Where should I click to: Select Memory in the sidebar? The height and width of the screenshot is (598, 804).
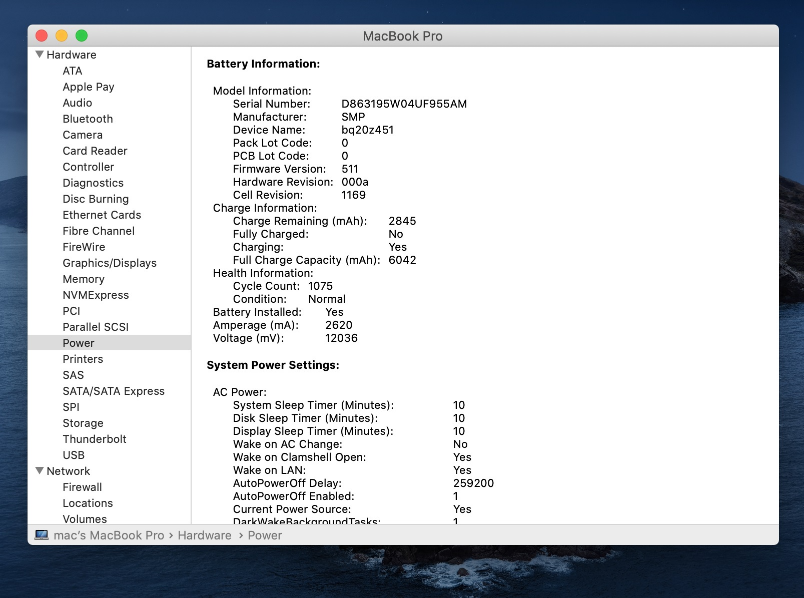click(84, 279)
